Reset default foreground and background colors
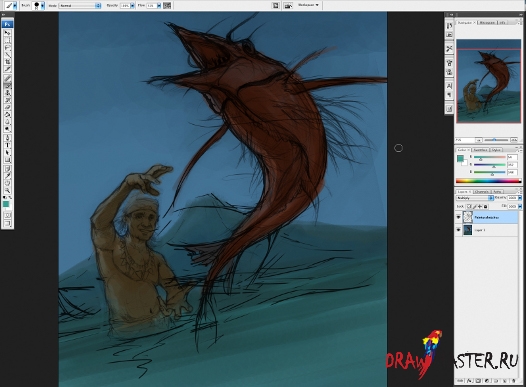The height and width of the screenshot is (387, 526). pyautogui.click(x=4, y=198)
